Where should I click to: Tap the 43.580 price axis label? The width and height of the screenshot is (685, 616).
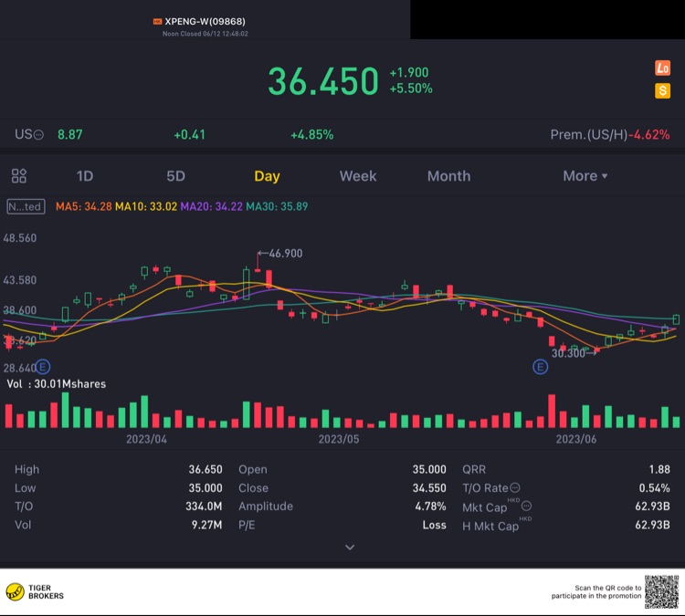(20, 280)
